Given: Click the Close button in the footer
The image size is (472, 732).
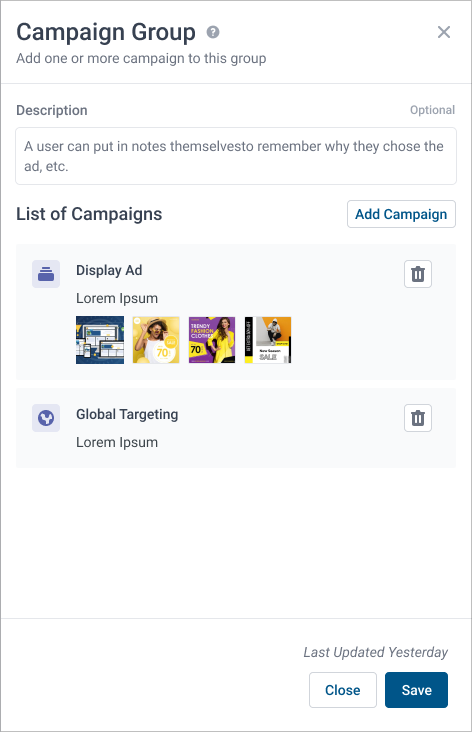Looking at the screenshot, I should point(343,690).
